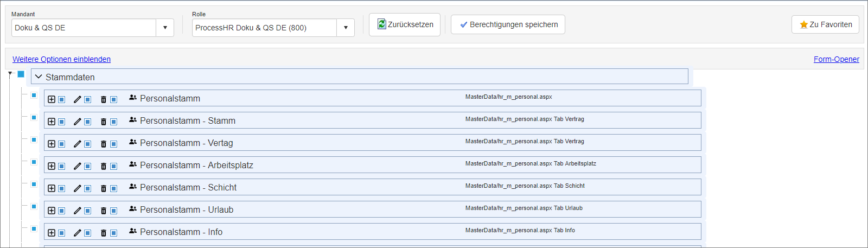Viewport: 868px width, 248px height.
Task: Click the path text ending in Tab Arbeitsplatz
Action: 531,163
